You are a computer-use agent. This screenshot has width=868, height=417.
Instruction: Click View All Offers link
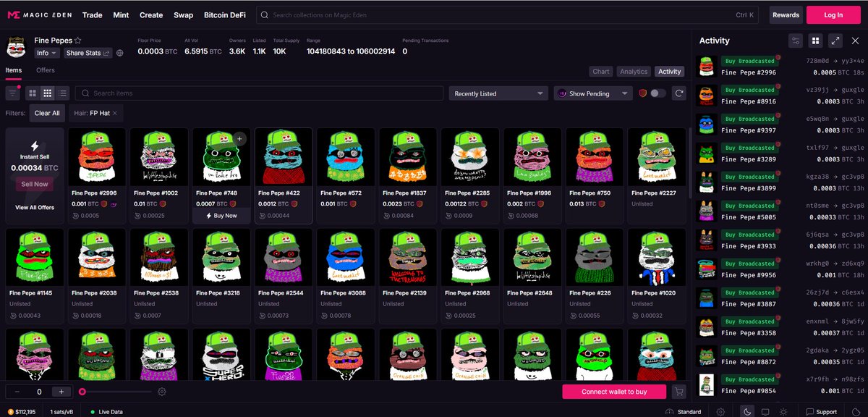click(34, 208)
